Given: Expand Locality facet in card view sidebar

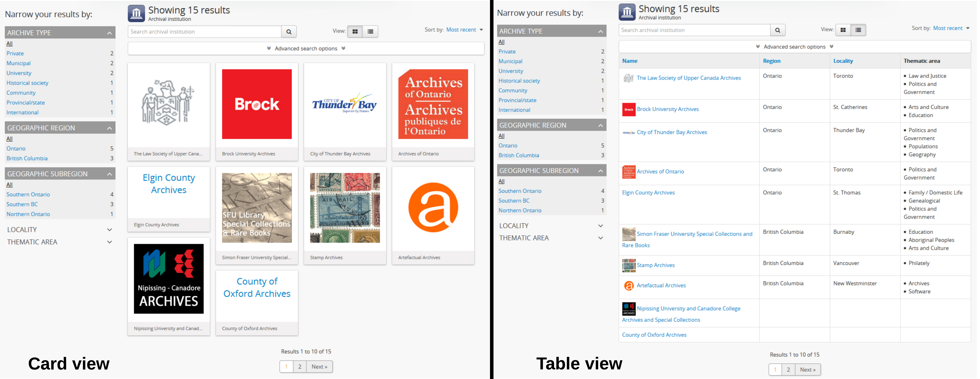Looking at the screenshot, I should pos(109,230).
